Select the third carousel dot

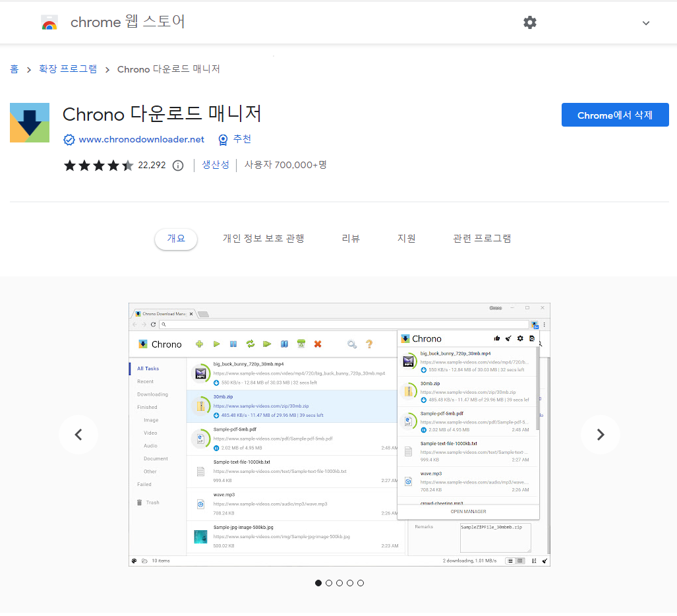point(339,583)
